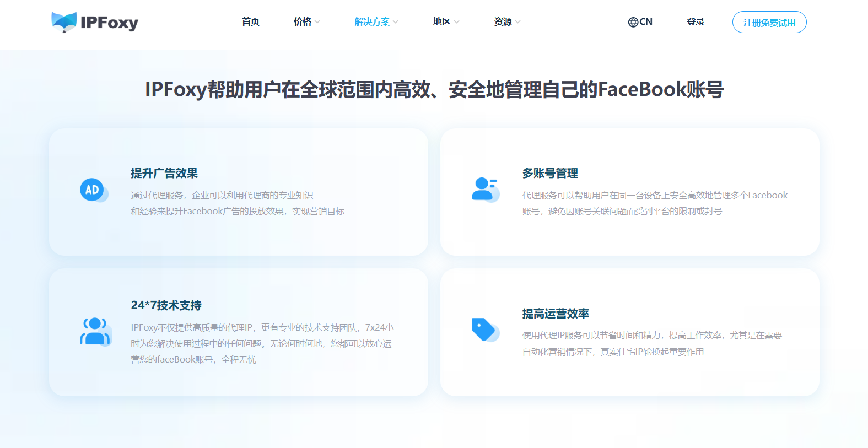Click the line starting 和经验来提升Facebook广告
The height and width of the screenshot is (448, 868).
[238, 212]
